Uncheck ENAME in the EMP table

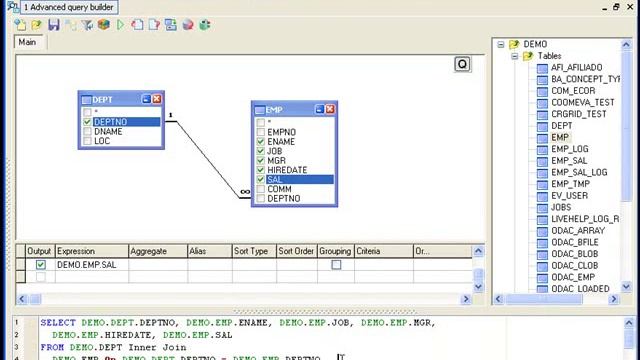click(x=260, y=141)
